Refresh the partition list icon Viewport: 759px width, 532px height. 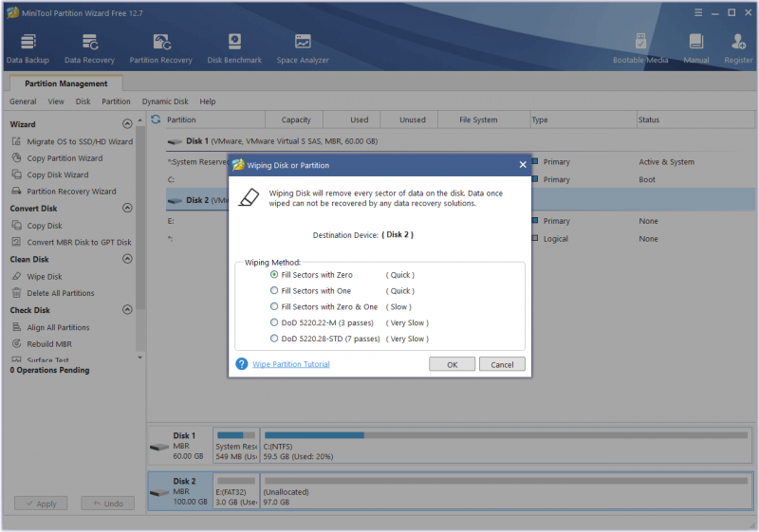[x=156, y=119]
